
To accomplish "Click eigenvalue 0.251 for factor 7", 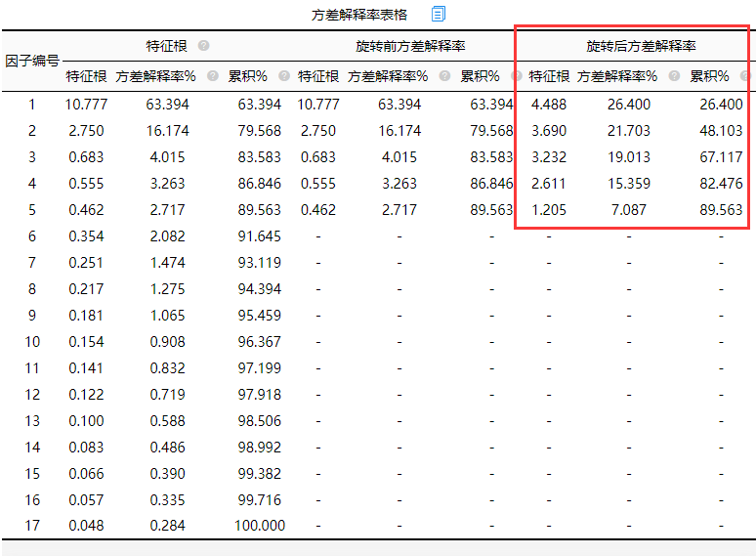I will coord(86,263).
